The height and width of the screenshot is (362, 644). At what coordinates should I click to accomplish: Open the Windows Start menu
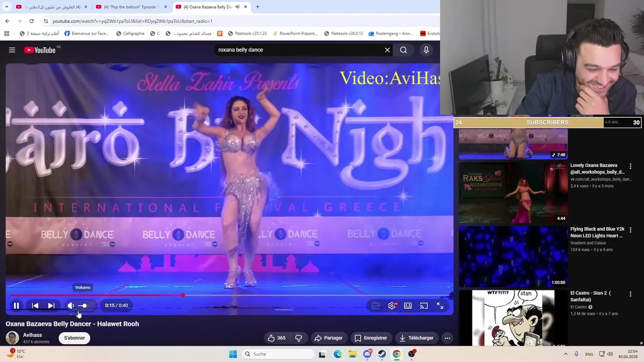pos(233,354)
